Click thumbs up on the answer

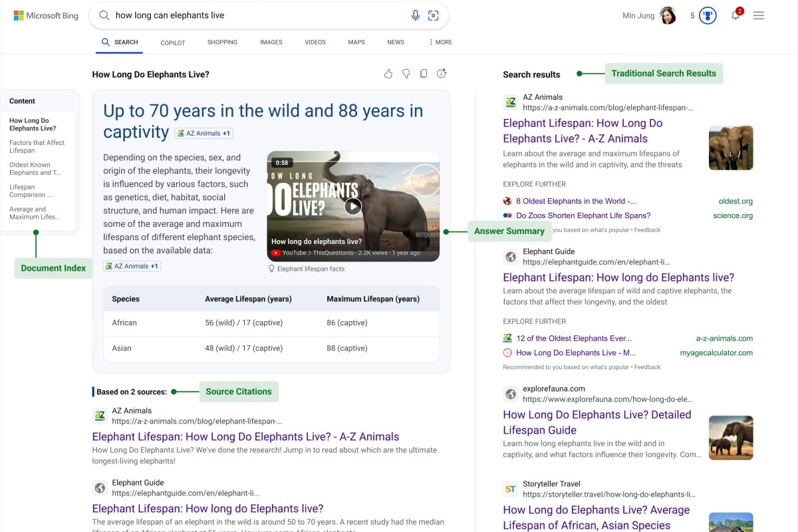(388, 74)
